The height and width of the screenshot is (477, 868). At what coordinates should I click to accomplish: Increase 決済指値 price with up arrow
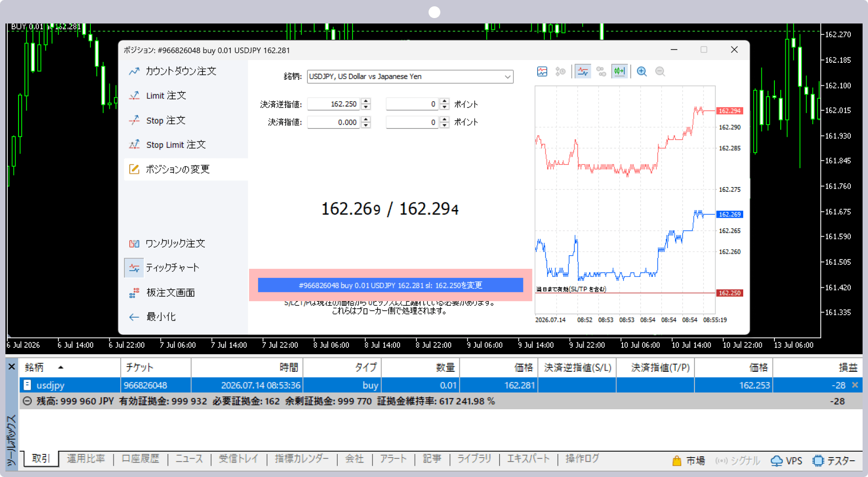[x=366, y=119]
